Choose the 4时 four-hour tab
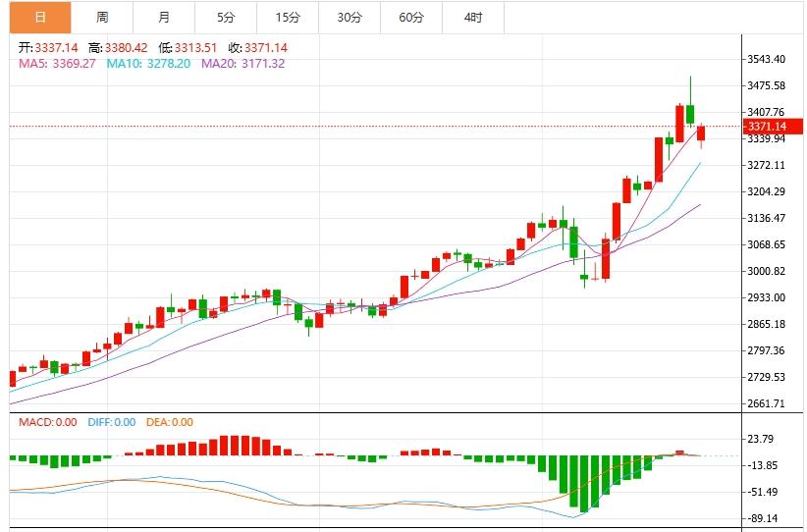Screen dimensions: 807x532 [x=473, y=18]
